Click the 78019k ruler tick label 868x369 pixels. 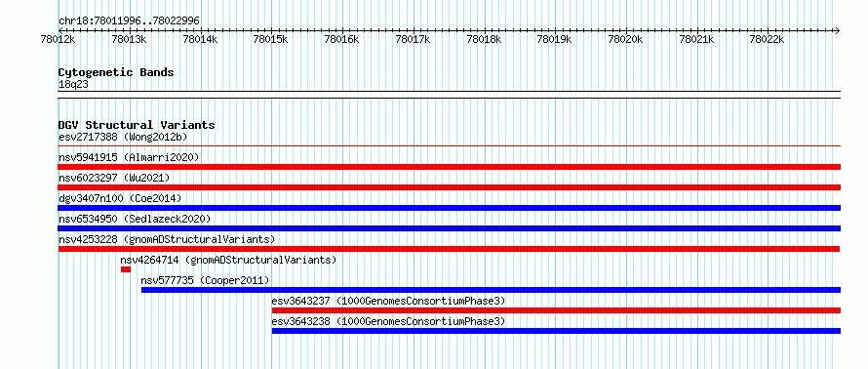555,39
